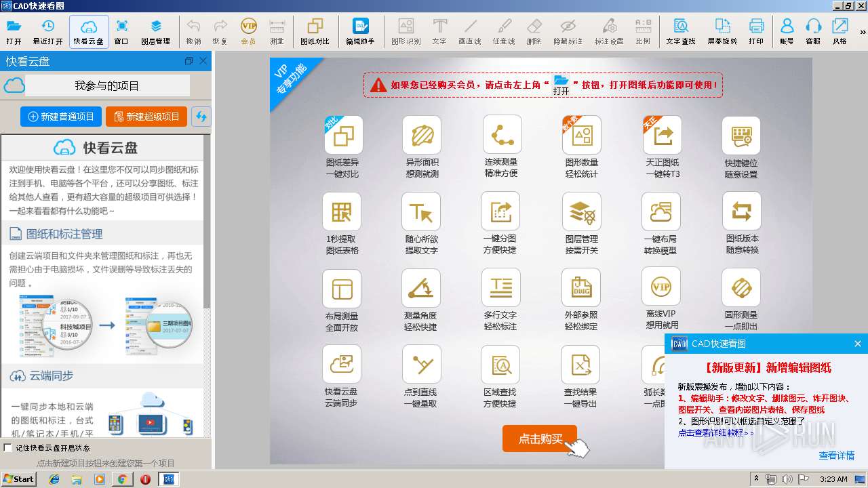Close the 快看云盘 side panel
Image resolution: width=868 pixels, height=488 pixels.
203,61
